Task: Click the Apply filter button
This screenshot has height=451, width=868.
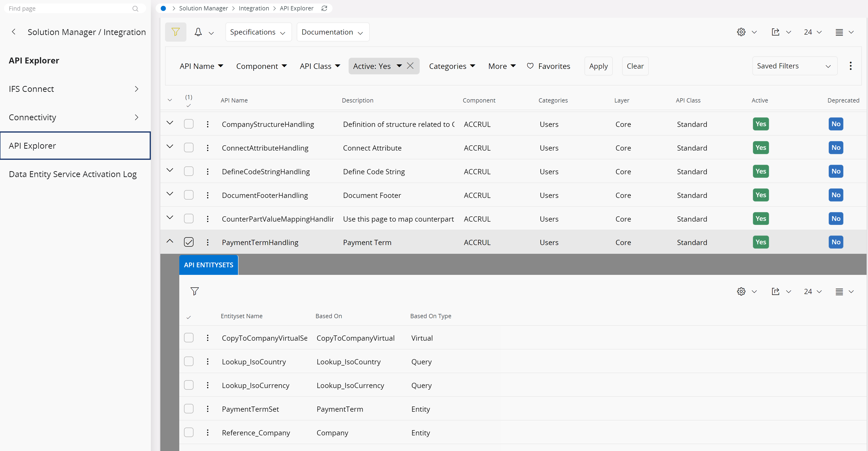Action: [x=598, y=66]
